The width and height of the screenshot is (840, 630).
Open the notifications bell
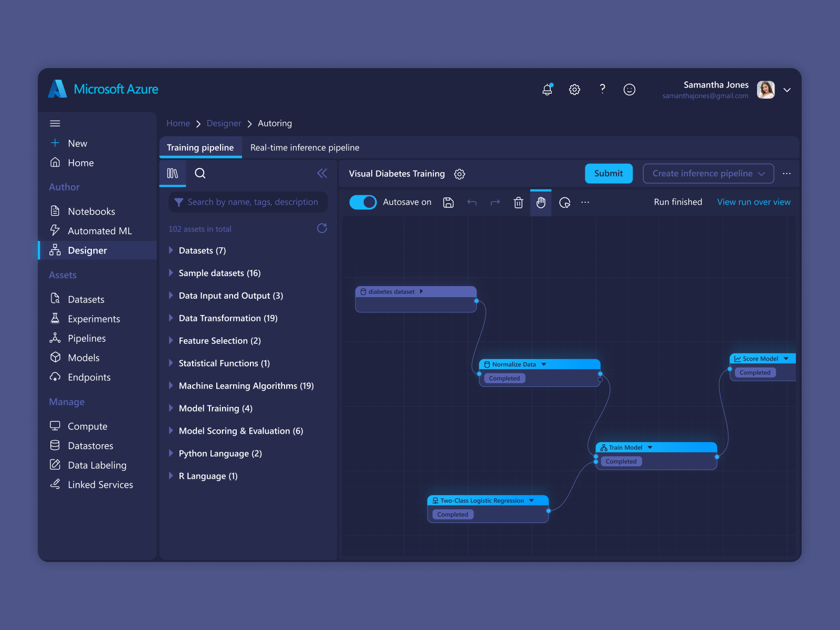tap(547, 90)
